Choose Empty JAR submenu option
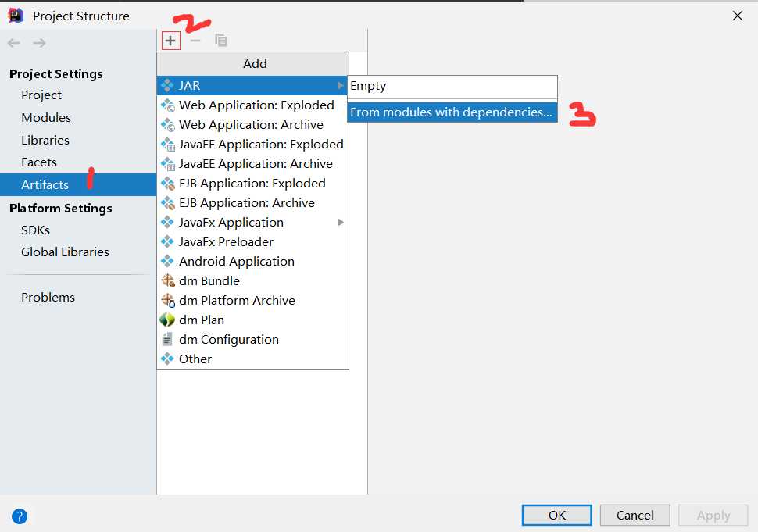This screenshot has width=758, height=532. [452, 87]
